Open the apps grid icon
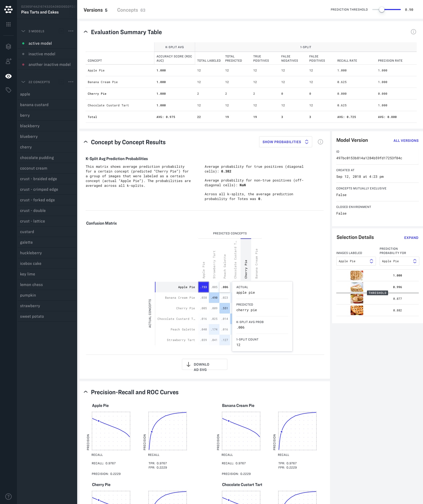Image resolution: width=423 pixels, height=504 pixels. point(8,24)
